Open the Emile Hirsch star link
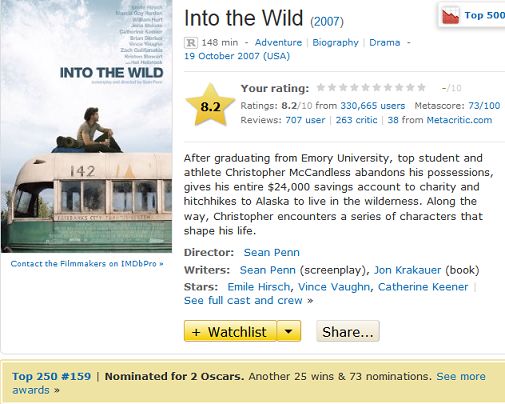505x404 pixels. [259, 287]
